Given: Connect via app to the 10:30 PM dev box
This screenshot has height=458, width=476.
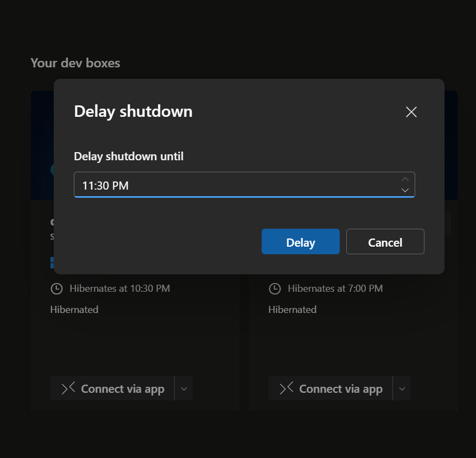Looking at the screenshot, I should pos(112,388).
